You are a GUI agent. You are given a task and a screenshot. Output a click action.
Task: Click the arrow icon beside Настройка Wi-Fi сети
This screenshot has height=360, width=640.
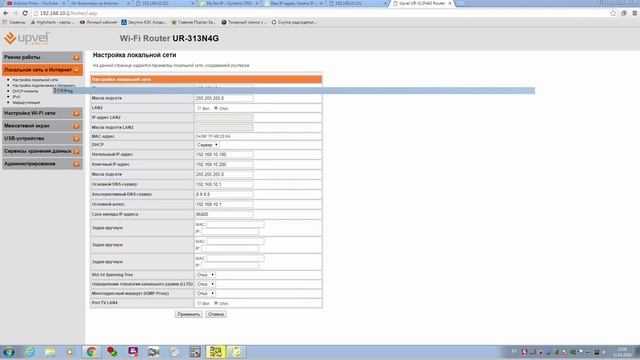coord(76,113)
